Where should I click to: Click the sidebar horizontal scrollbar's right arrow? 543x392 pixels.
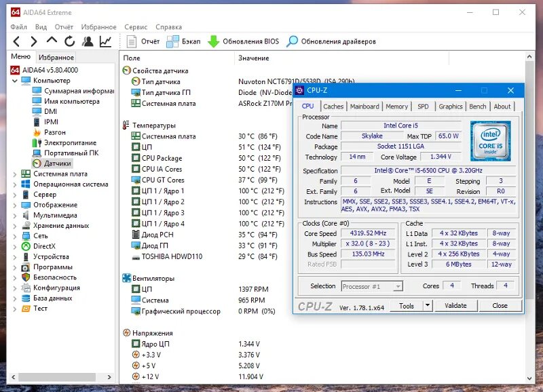(x=109, y=377)
